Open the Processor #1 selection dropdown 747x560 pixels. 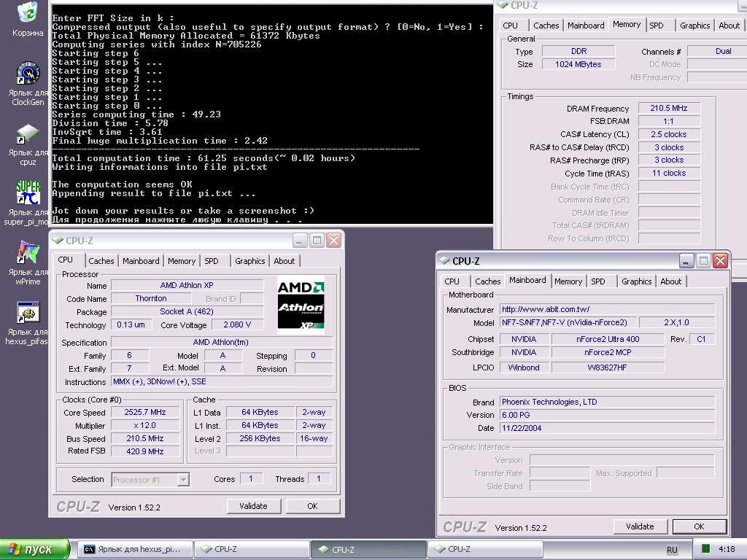[150, 480]
